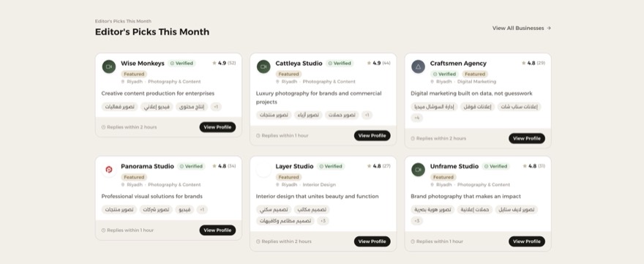Open View All Businesses link

tap(522, 29)
